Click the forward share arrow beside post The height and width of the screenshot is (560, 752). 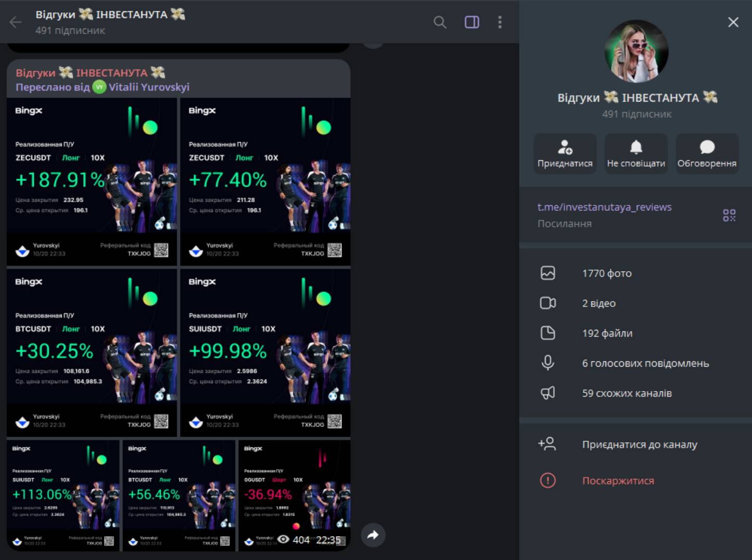click(373, 535)
